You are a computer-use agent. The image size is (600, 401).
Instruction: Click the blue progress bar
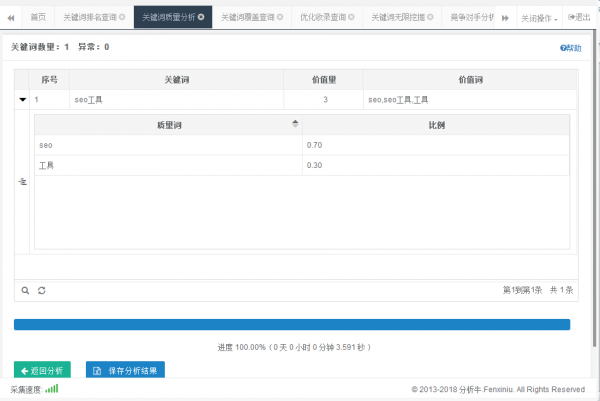292,325
